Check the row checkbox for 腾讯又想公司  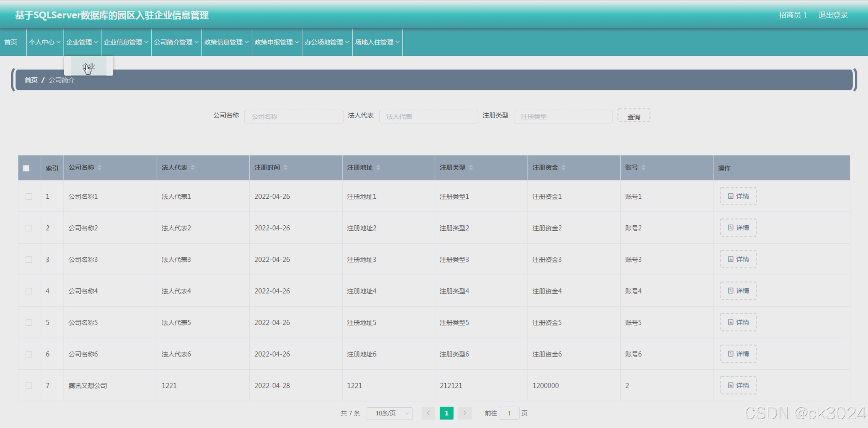(29, 385)
